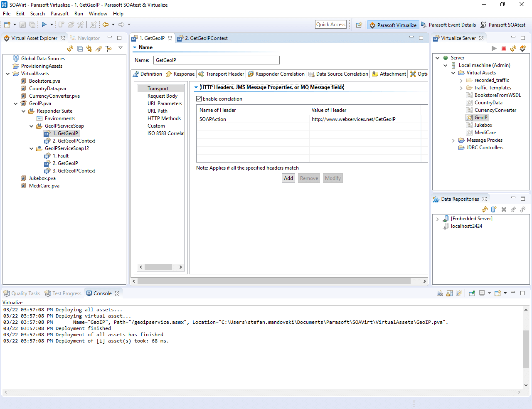The width and height of the screenshot is (532, 409).
Task: Switch to the Navigator view tab
Action: 85,38
